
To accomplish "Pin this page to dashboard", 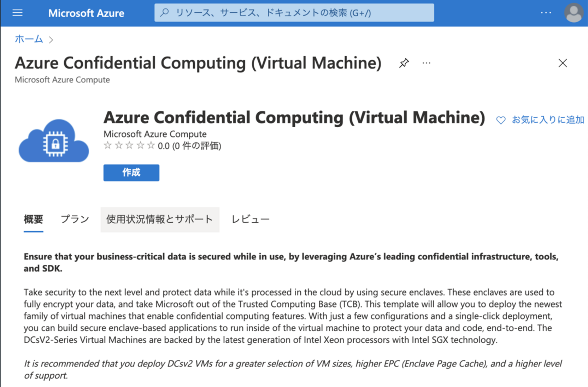I will (404, 63).
